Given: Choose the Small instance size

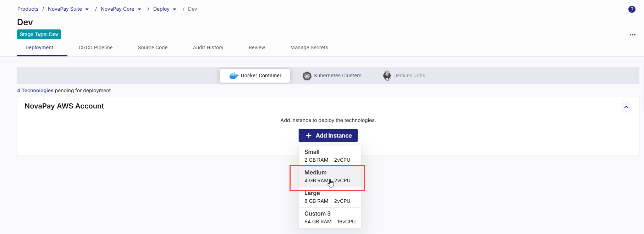Looking at the screenshot, I should click(x=330, y=156).
